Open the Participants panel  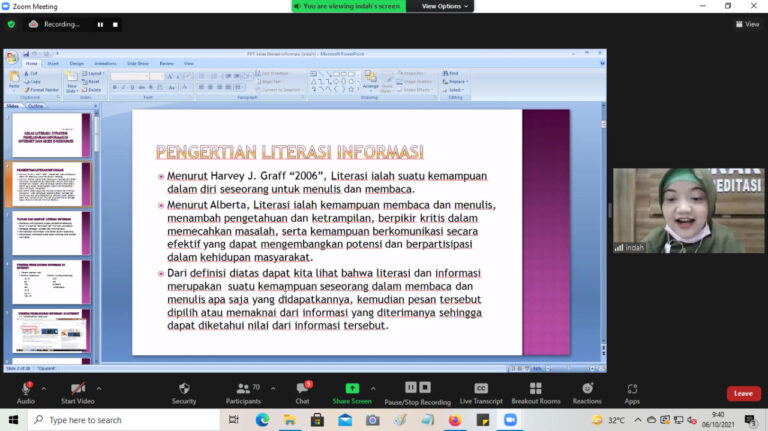[242, 390]
